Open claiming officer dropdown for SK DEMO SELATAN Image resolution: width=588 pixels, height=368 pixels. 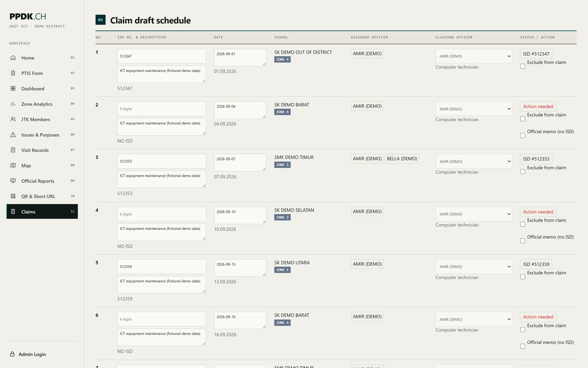coord(473,214)
